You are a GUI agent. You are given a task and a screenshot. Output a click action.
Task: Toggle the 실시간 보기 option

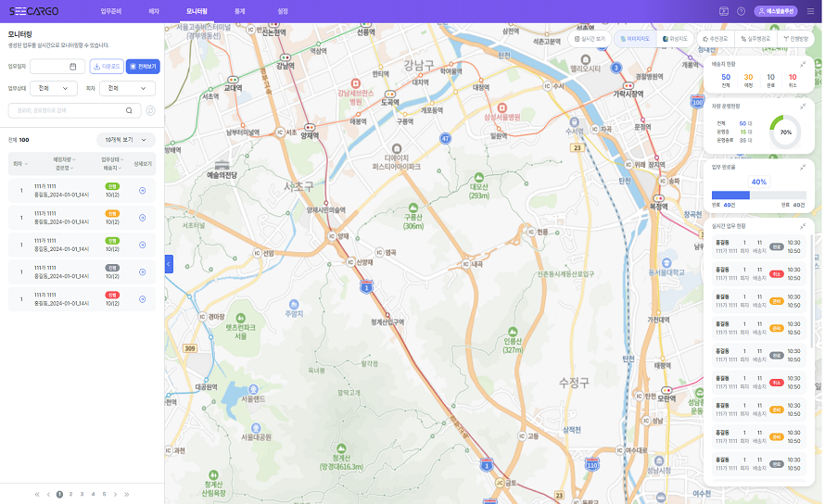[x=590, y=40]
